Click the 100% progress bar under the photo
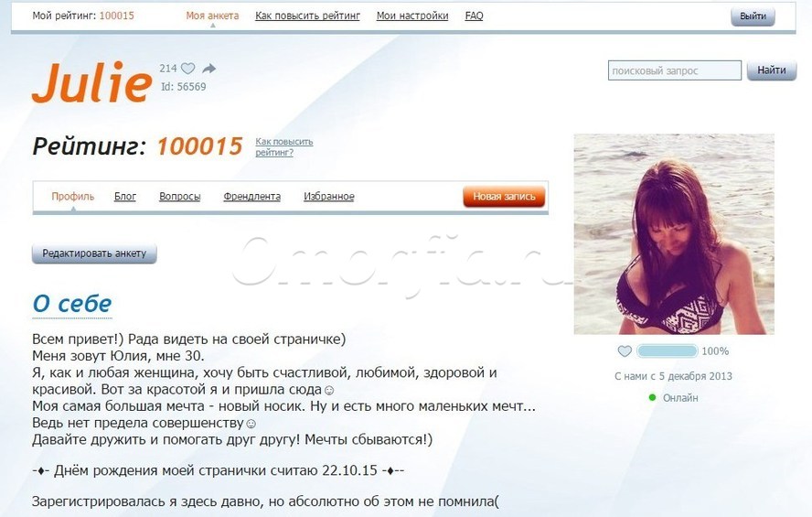Viewport: 812px width, 517px height. (x=667, y=351)
